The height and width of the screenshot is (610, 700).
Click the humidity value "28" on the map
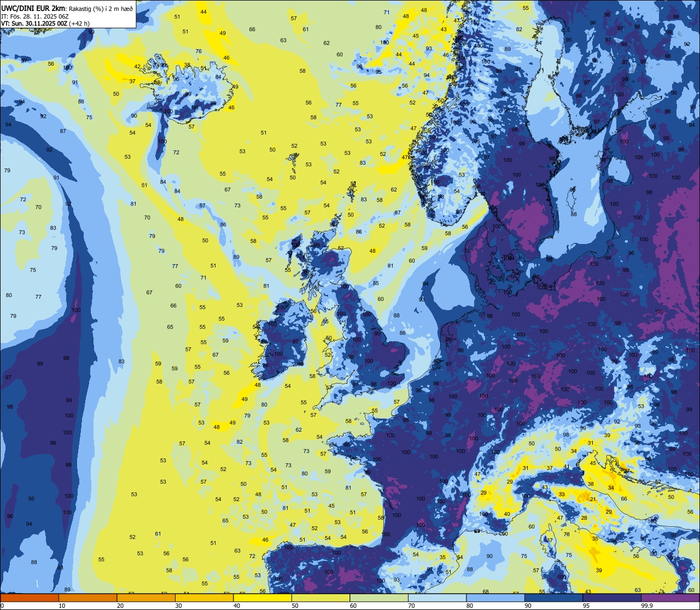pyautogui.click(x=584, y=518)
